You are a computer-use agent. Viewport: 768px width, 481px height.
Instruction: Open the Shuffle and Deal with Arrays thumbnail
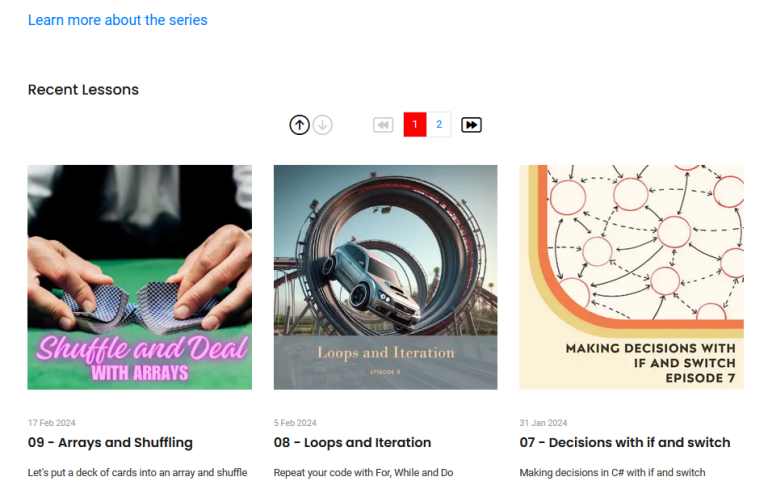[140, 277]
